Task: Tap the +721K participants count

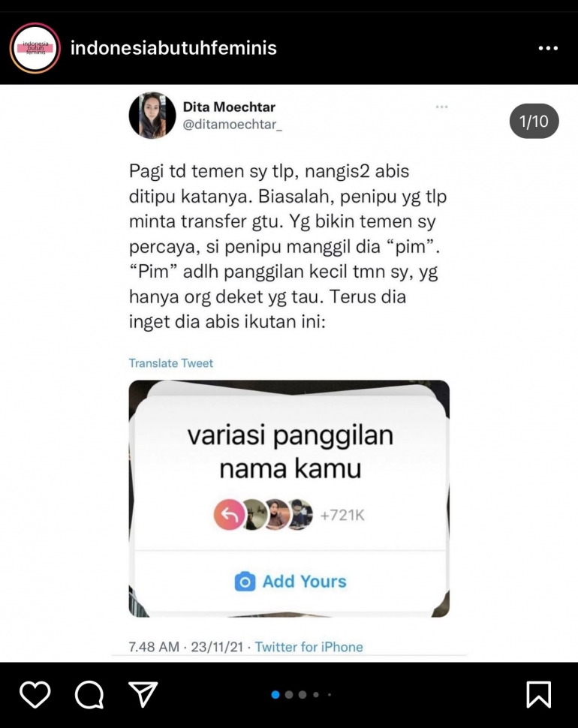Action: tap(342, 516)
